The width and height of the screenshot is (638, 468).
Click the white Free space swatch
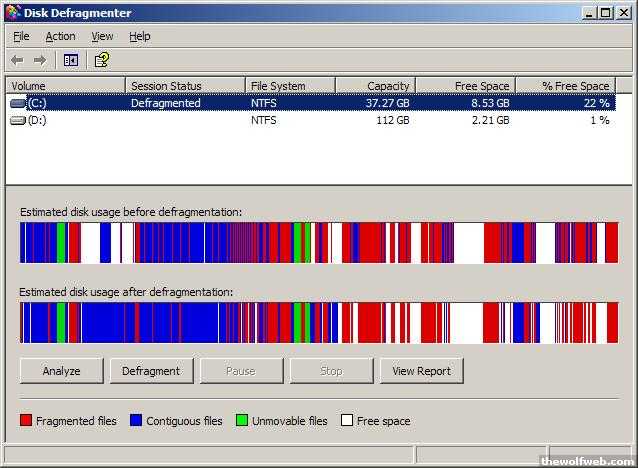pyautogui.click(x=347, y=420)
